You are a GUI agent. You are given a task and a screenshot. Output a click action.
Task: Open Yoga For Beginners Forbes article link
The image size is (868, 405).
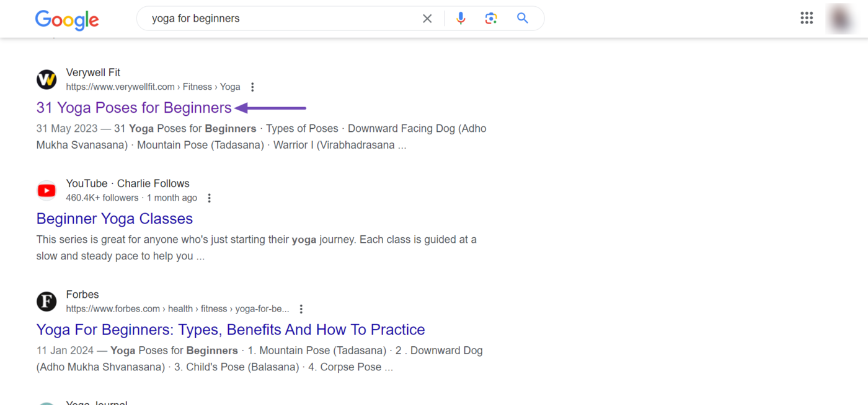[x=231, y=329]
